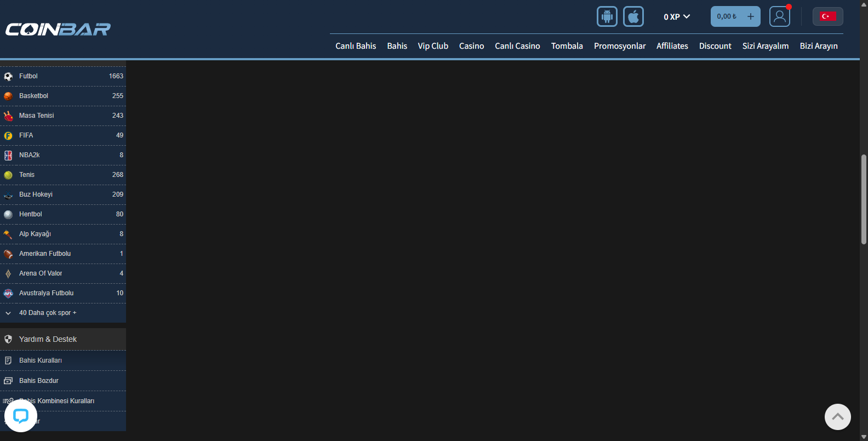This screenshot has width=868, height=441.
Task: Open the user account profile icon
Action: coord(779,16)
